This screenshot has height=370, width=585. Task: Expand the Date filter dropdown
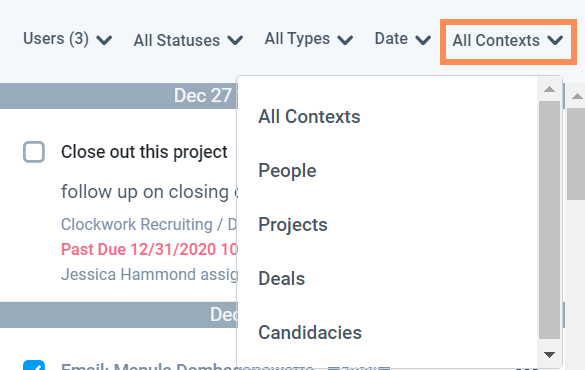click(403, 39)
